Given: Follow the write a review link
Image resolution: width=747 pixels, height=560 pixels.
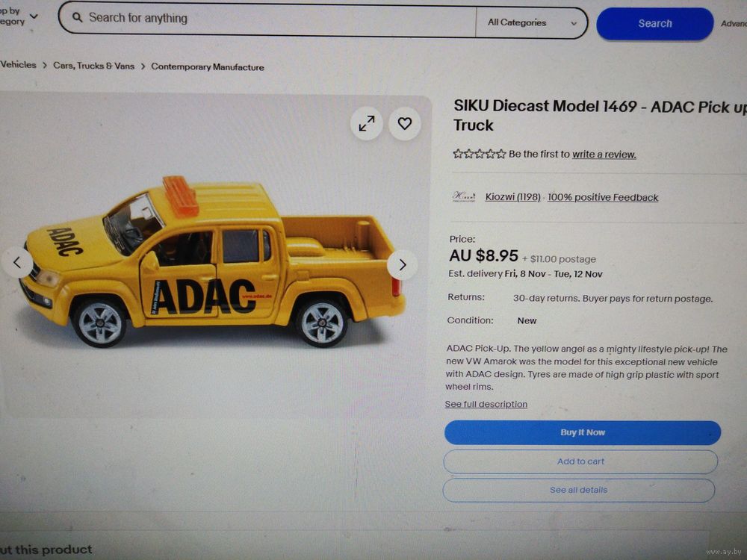Looking at the screenshot, I should click(x=604, y=155).
